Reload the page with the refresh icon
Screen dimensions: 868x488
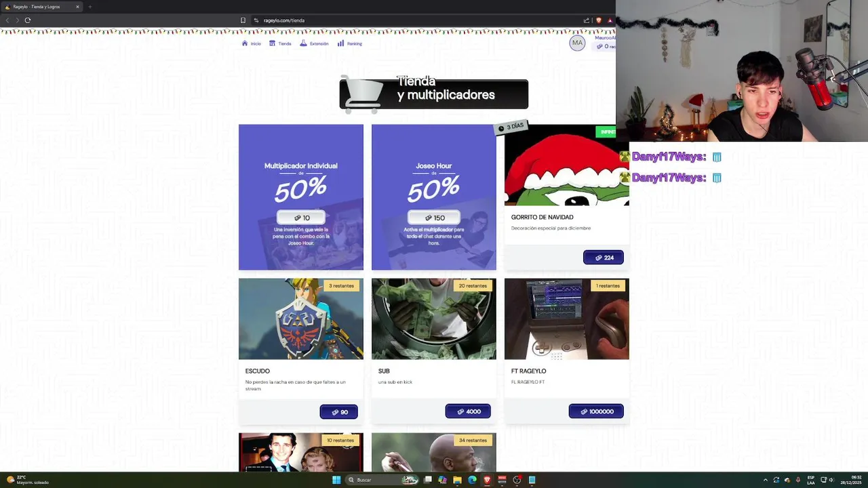28,20
